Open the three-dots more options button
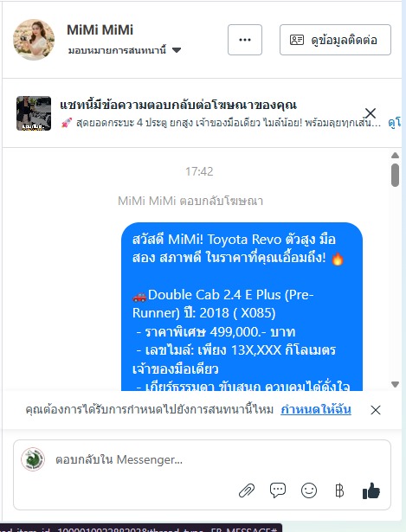 click(x=245, y=40)
